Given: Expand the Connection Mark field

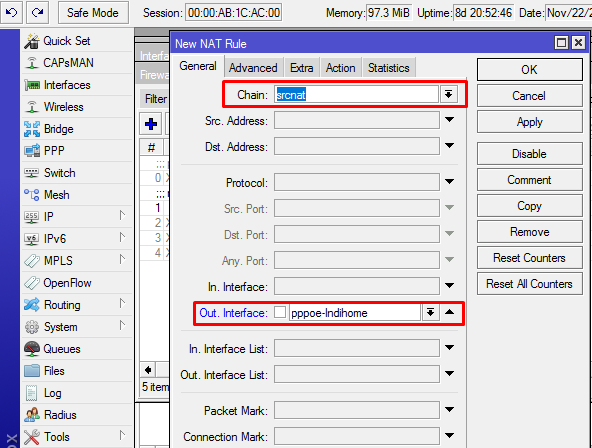Looking at the screenshot, I should [449, 436].
